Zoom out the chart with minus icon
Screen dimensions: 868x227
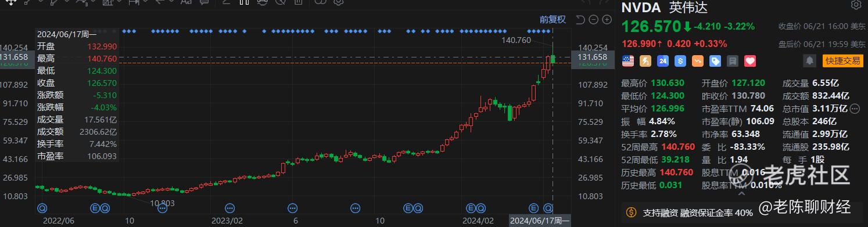click(593, 20)
